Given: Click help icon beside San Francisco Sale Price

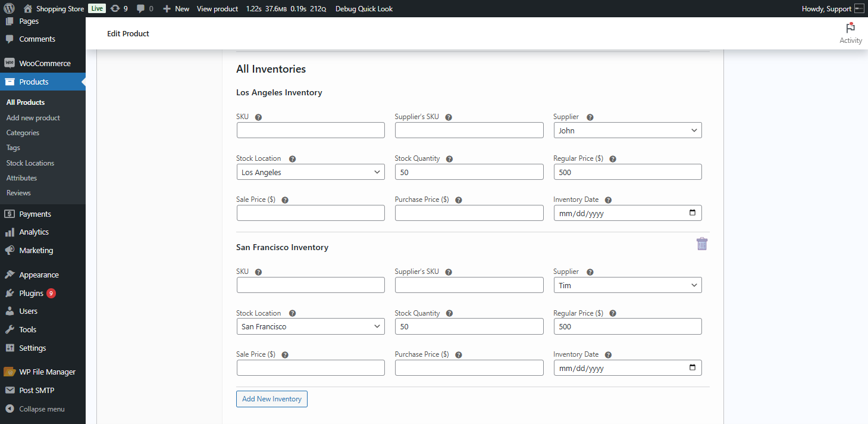Looking at the screenshot, I should tap(285, 355).
